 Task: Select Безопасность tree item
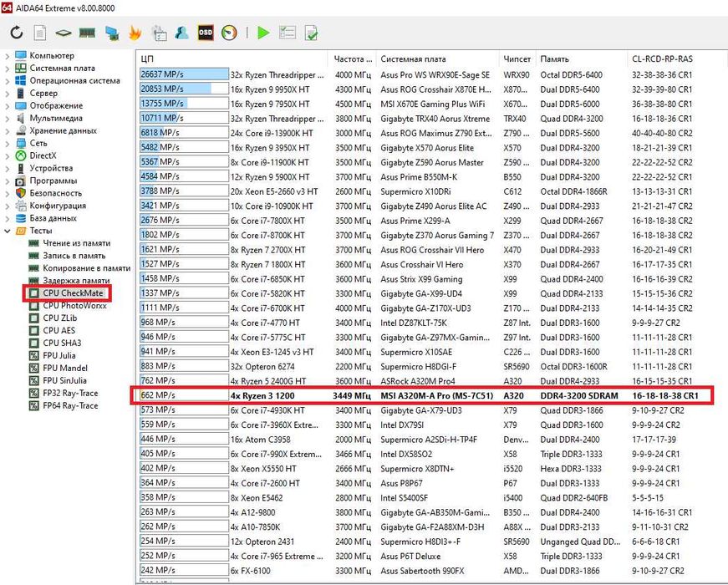56,193
